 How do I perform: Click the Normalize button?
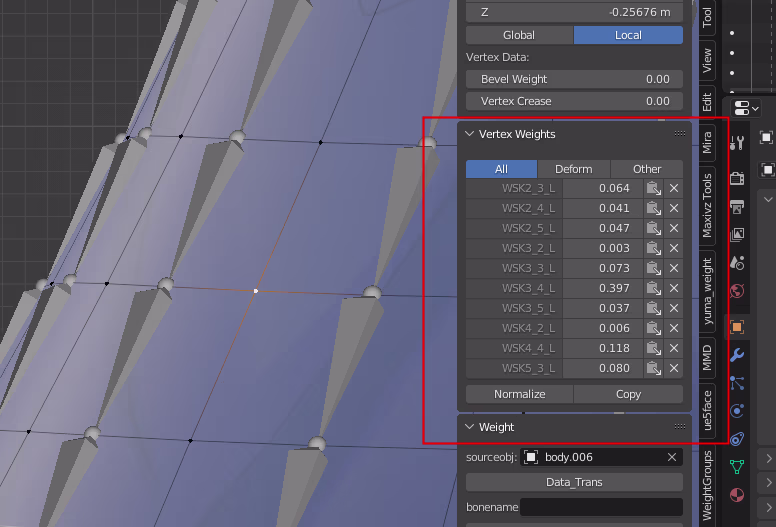(520, 394)
